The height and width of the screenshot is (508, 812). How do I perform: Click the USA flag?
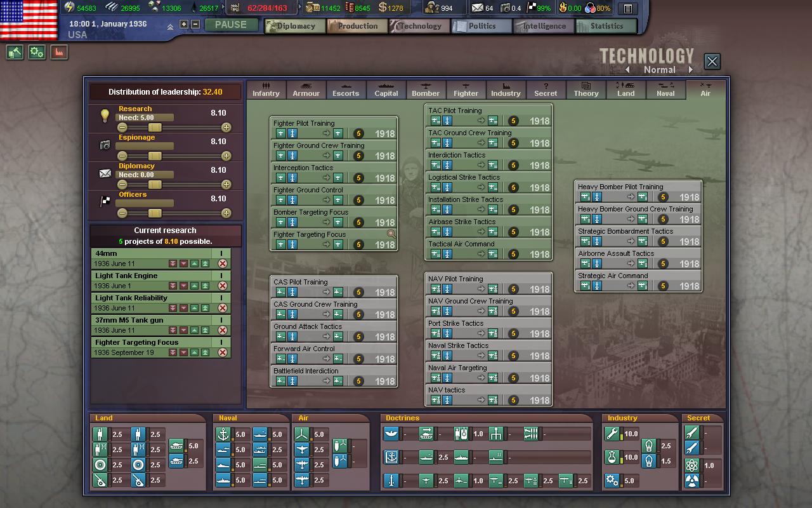pos(28,20)
